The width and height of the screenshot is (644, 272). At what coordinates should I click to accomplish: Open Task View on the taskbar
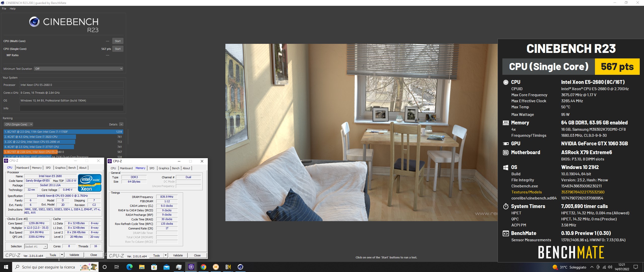click(117, 267)
